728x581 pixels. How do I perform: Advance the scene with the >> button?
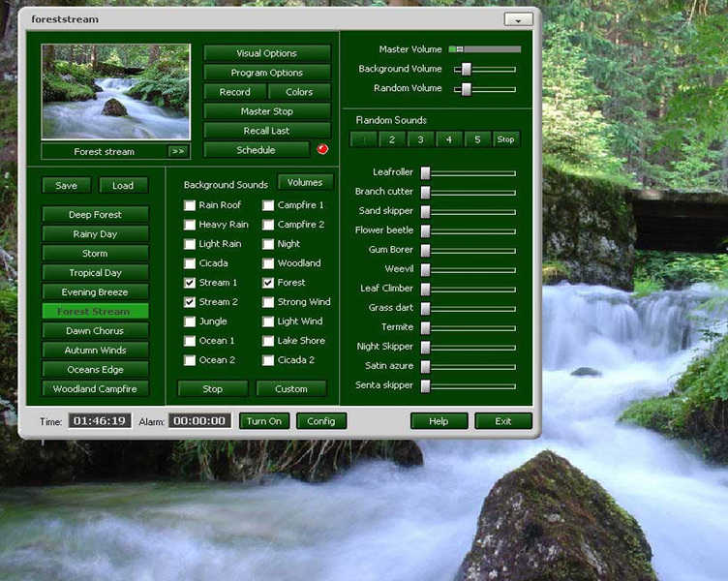coord(178,151)
